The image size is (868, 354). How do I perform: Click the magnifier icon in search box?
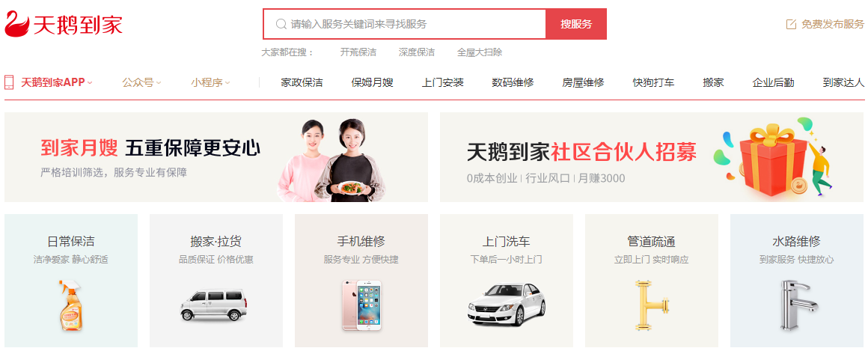click(281, 25)
